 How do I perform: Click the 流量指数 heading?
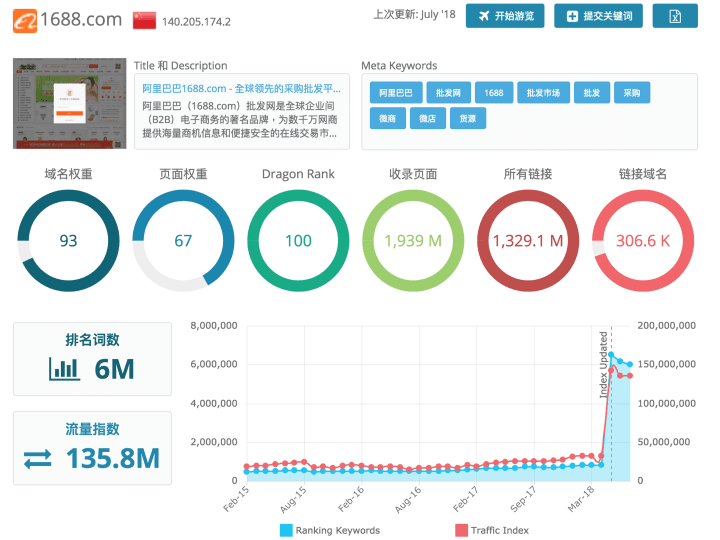click(x=92, y=429)
